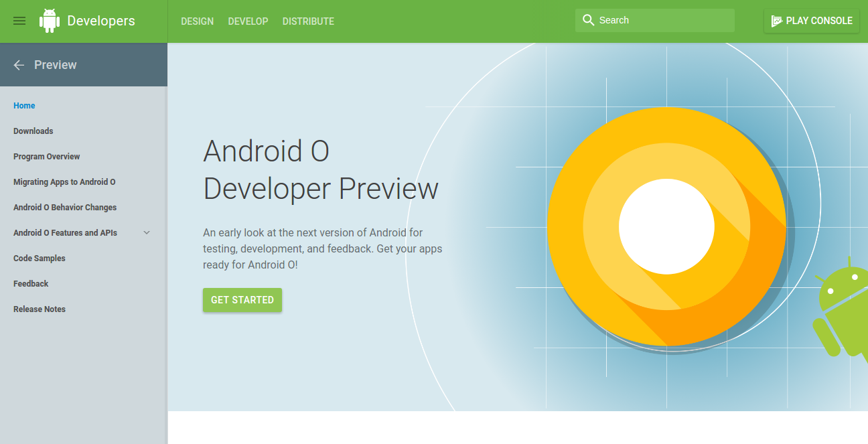Image resolution: width=868 pixels, height=444 pixels.
Task: Click the Android O logo image
Action: 667,227
